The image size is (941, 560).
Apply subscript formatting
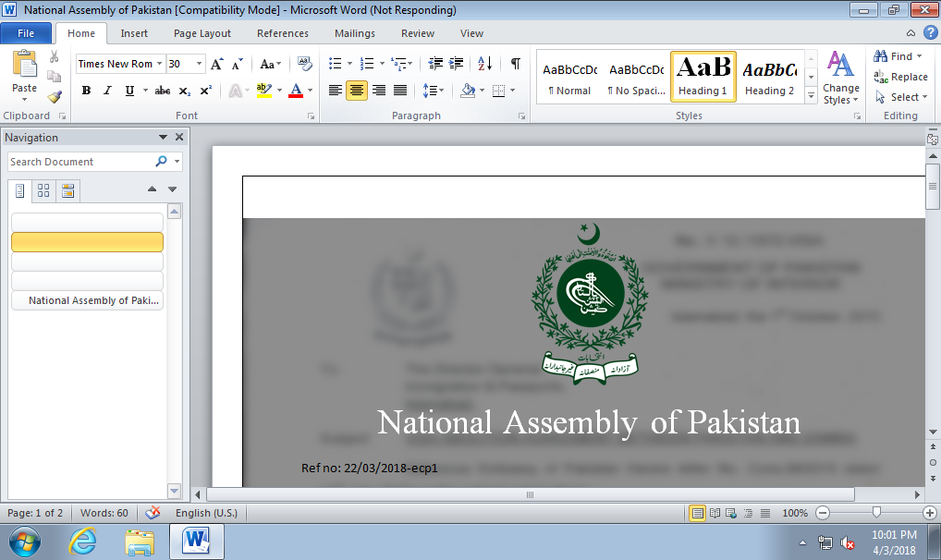(185, 91)
